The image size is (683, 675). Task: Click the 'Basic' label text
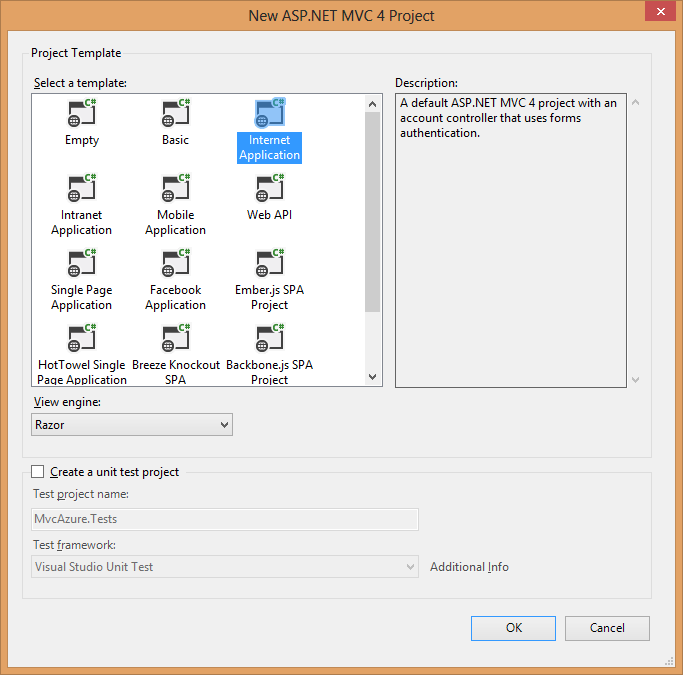coord(176,140)
